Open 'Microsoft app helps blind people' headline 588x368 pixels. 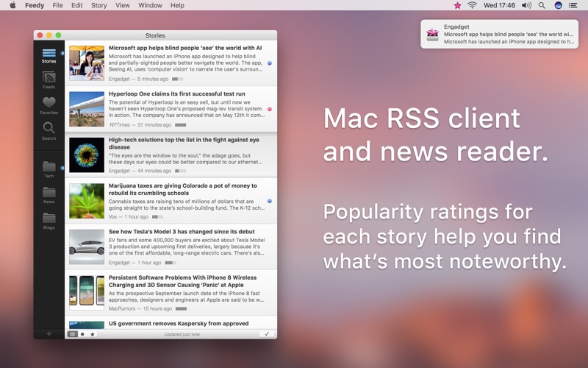click(x=185, y=48)
